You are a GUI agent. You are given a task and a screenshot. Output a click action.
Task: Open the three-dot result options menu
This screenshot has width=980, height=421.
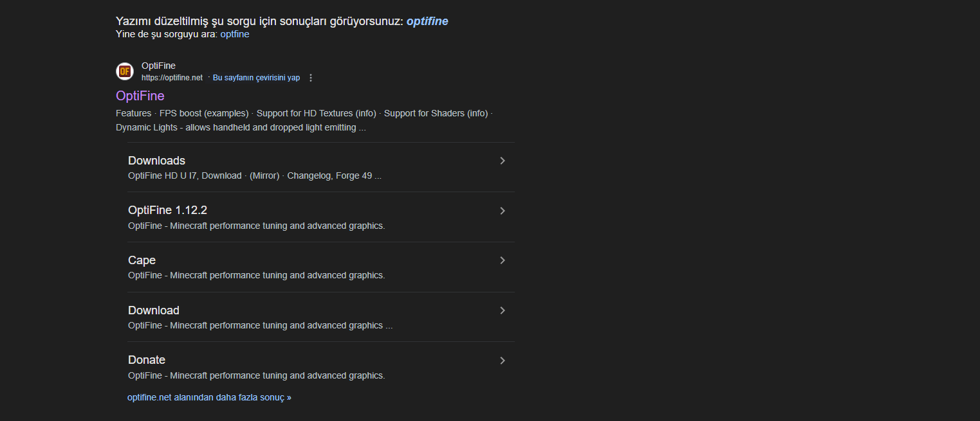click(x=311, y=78)
